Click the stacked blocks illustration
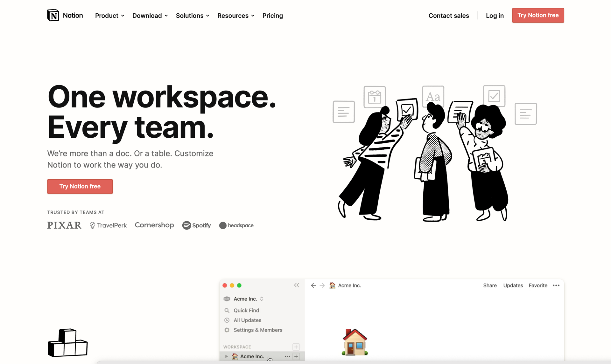Image resolution: width=611 pixels, height=364 pixels. point(67,343)
